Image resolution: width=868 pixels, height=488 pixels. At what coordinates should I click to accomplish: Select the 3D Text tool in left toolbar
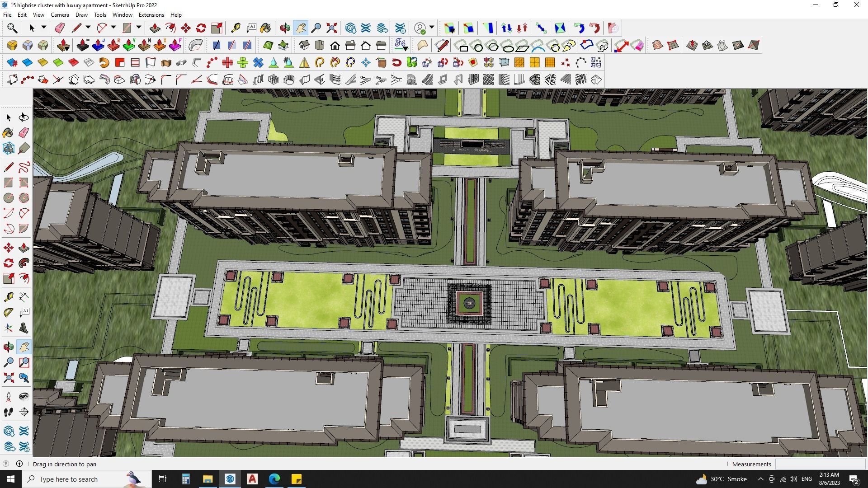24,327
